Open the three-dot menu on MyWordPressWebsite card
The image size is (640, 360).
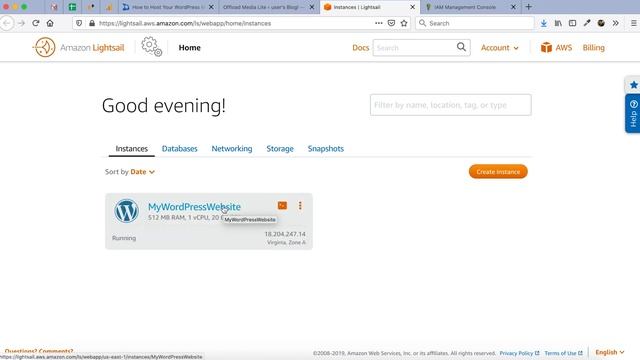pyautogui.click(x=300, y=206)
